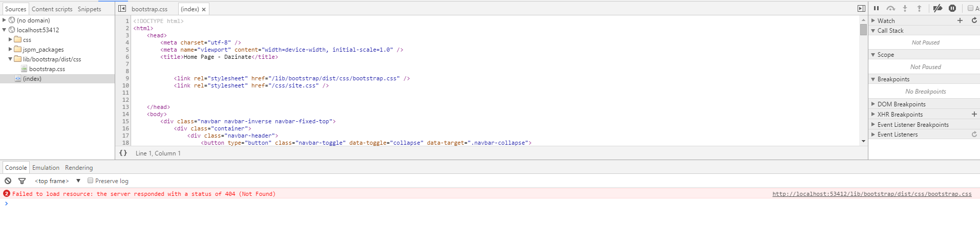Screen dimensions: 980x246
Task: Click the site.css stylesheet link line
Action: tap(251, 85)
